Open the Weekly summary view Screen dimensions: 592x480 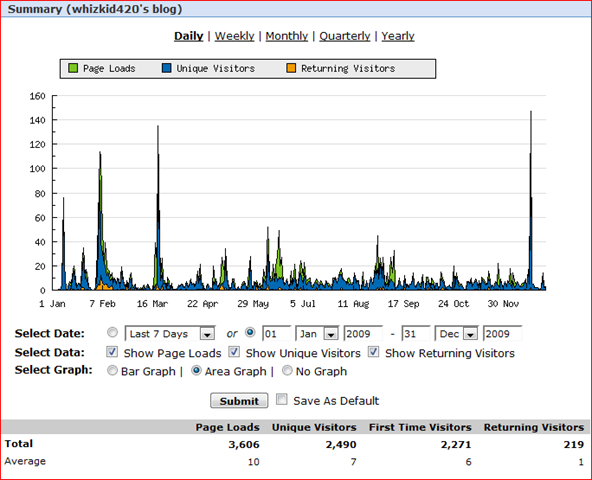234,36
